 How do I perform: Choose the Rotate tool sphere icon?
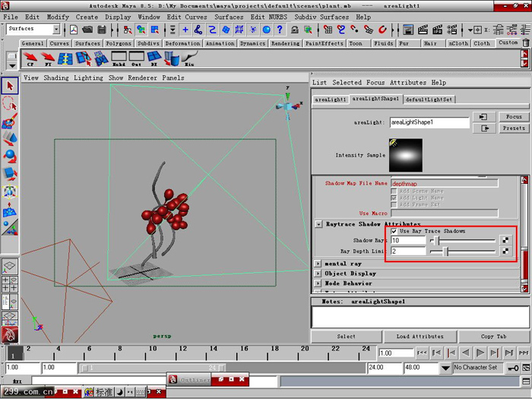pyautogui.click(x=10, y=157)
